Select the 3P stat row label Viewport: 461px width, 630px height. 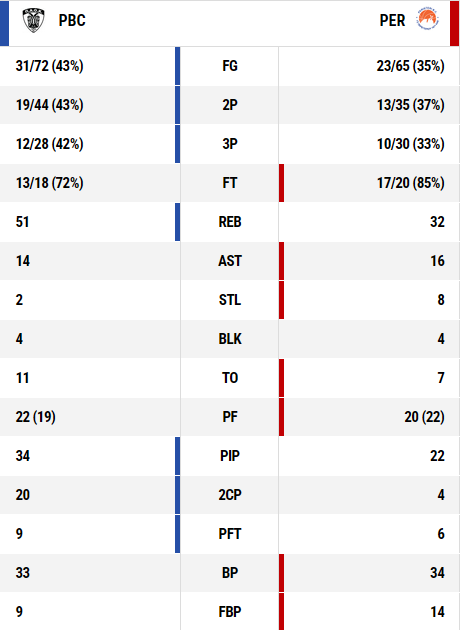pyautogui.click(x=229, y=144)
